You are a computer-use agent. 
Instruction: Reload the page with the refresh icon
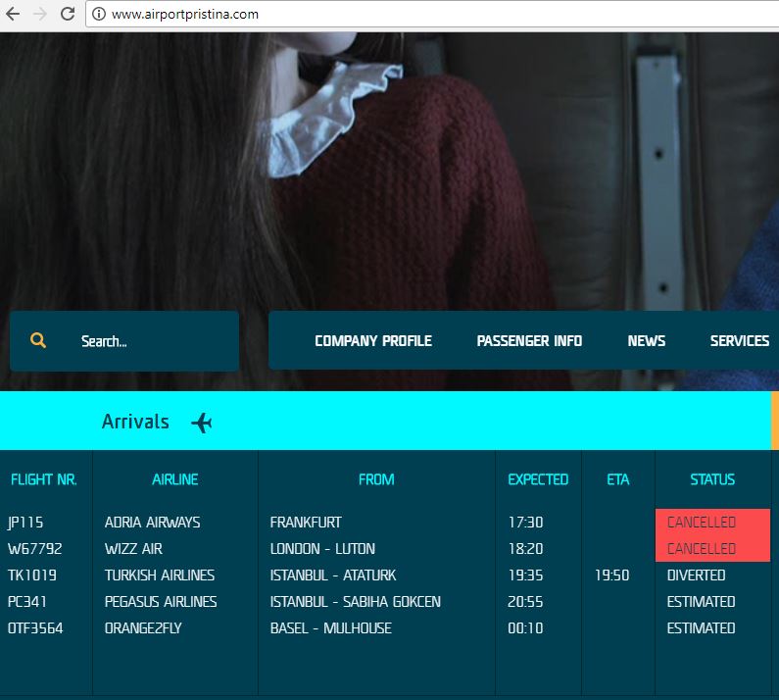[68, 14]
